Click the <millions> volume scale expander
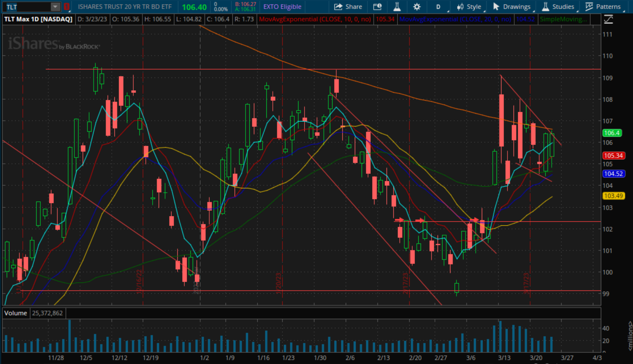The width and height of the screenshot is (633, 364). [x=630, y=336]
